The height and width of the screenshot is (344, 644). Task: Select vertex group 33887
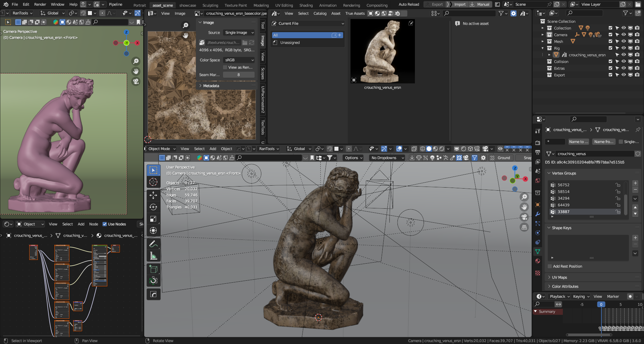586,212
